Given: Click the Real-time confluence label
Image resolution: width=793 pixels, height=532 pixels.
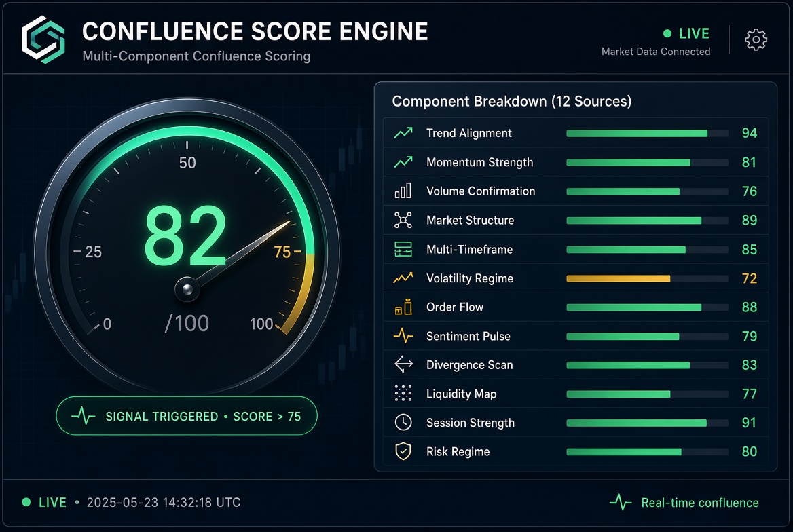Looking at the screenshot, I should (700, 503).
